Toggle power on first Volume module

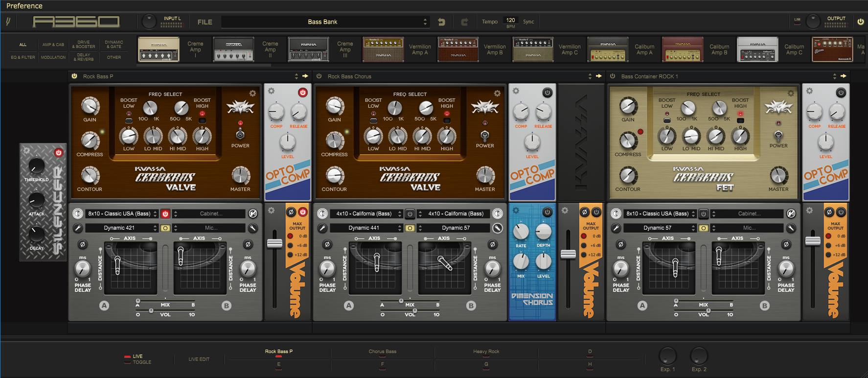pyautogui.click(x=302, y=212)
